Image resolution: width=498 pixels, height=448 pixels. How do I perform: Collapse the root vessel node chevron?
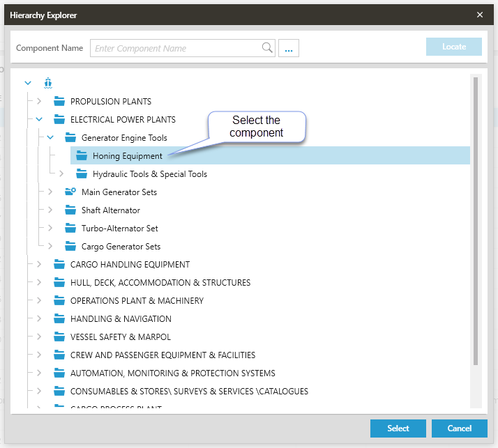pyautogui.click(x=28, y=83)
